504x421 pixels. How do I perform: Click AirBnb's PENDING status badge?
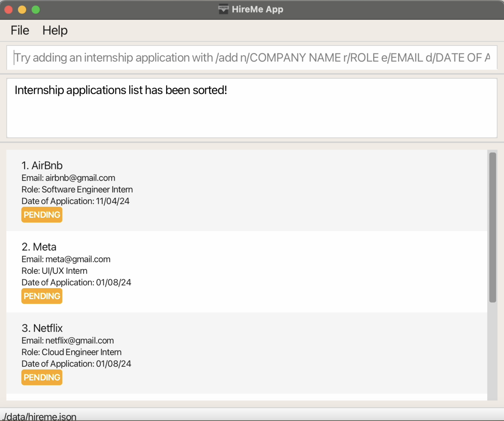42,215
